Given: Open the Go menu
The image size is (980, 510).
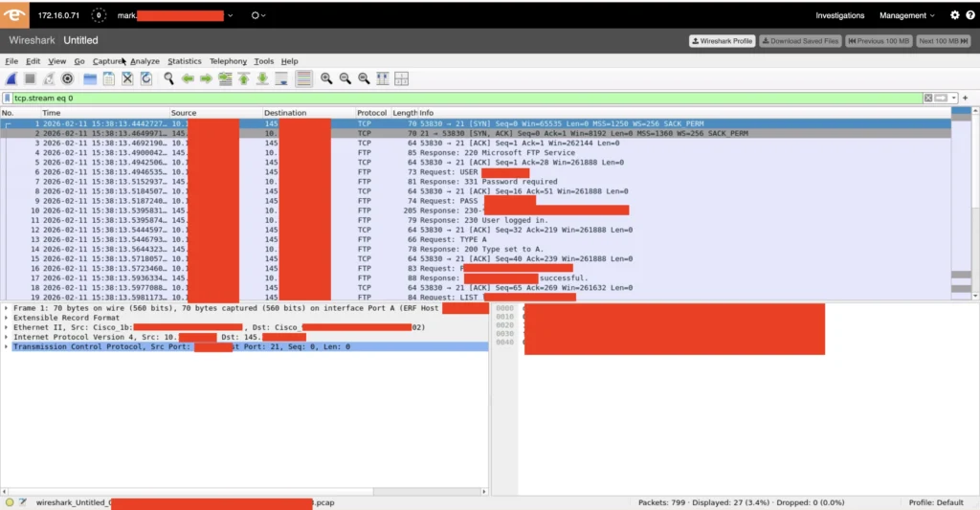Looking at the screenshot, I should coord(79,61).
